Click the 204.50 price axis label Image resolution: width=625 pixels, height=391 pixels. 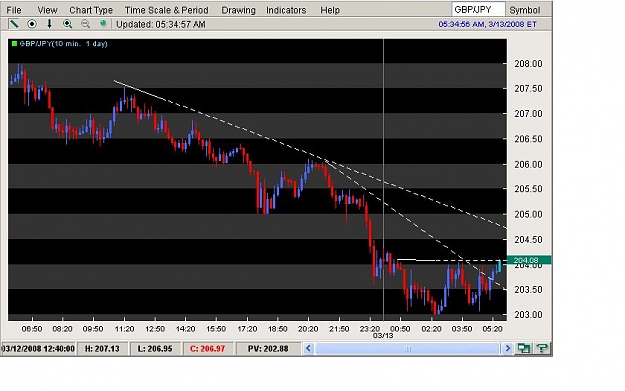pos(528,240)
